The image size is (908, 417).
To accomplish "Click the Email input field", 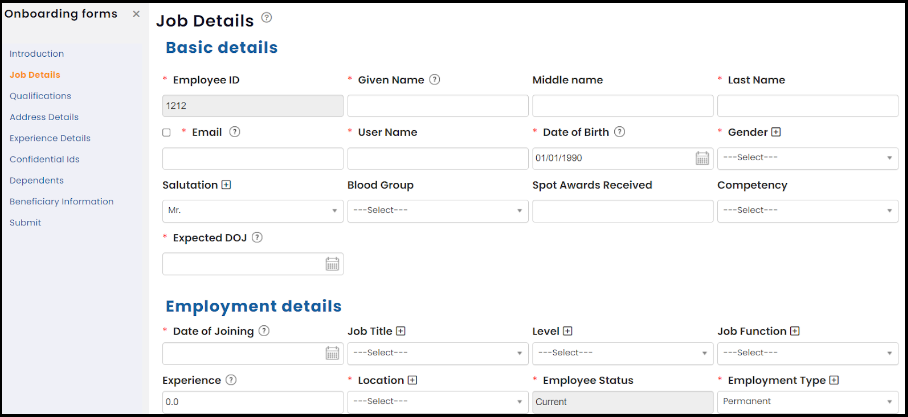I will click(253, 158).
